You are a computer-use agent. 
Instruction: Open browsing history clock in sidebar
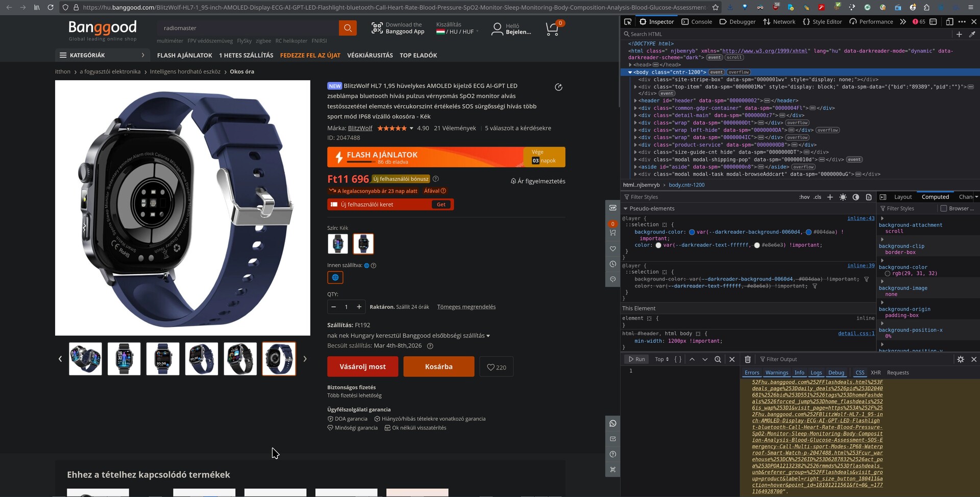click(612, 264)
